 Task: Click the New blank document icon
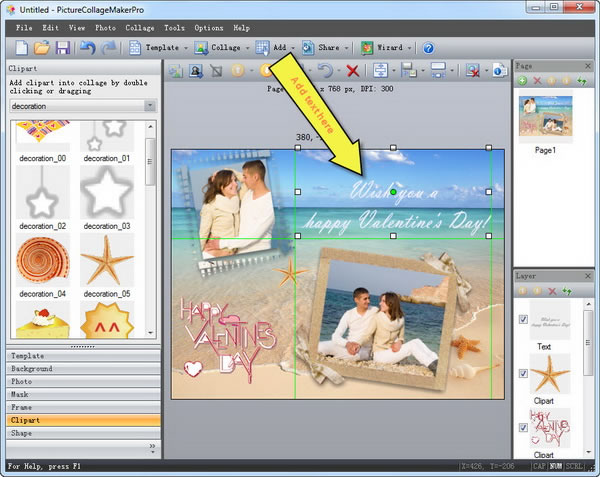pyautogui.click(x=20, y=47)
